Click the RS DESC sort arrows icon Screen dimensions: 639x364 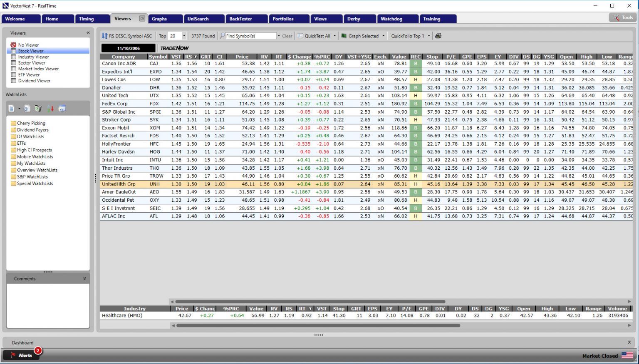point(104,36)
